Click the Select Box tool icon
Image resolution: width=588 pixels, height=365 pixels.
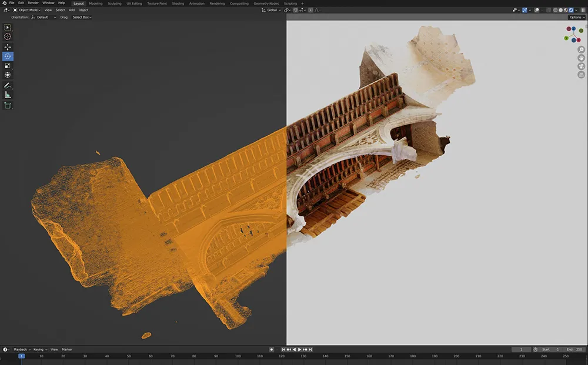click(8, 27)
